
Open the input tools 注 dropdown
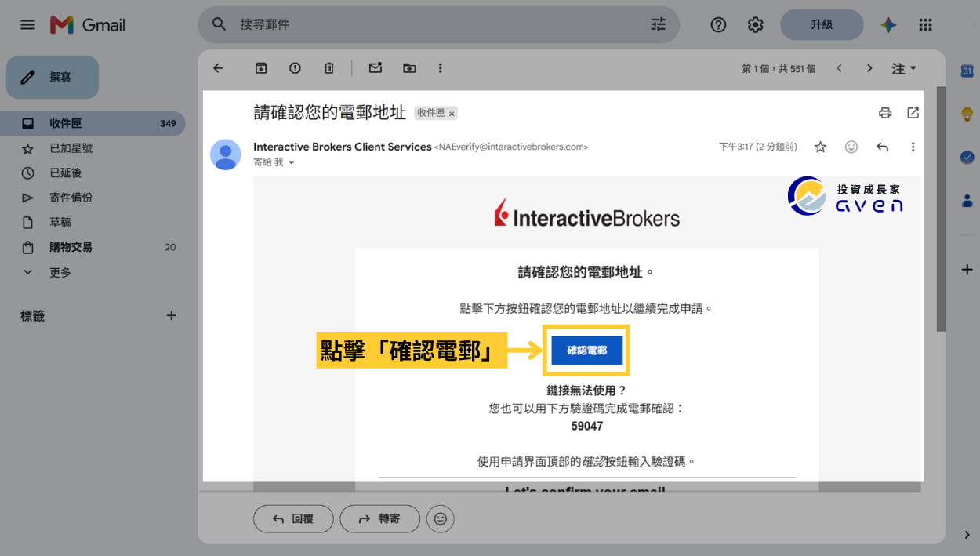[x=904, y=68]
